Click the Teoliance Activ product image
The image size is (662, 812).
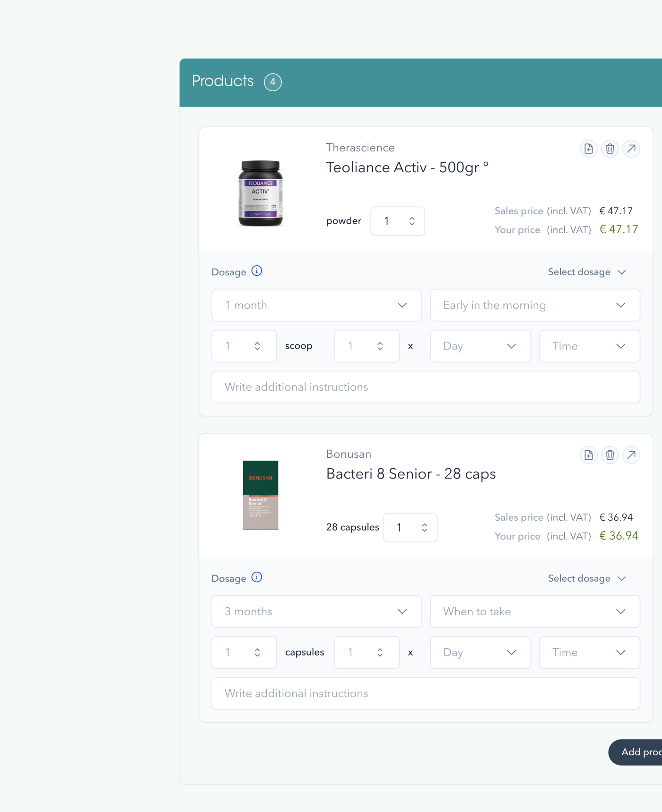261,193
